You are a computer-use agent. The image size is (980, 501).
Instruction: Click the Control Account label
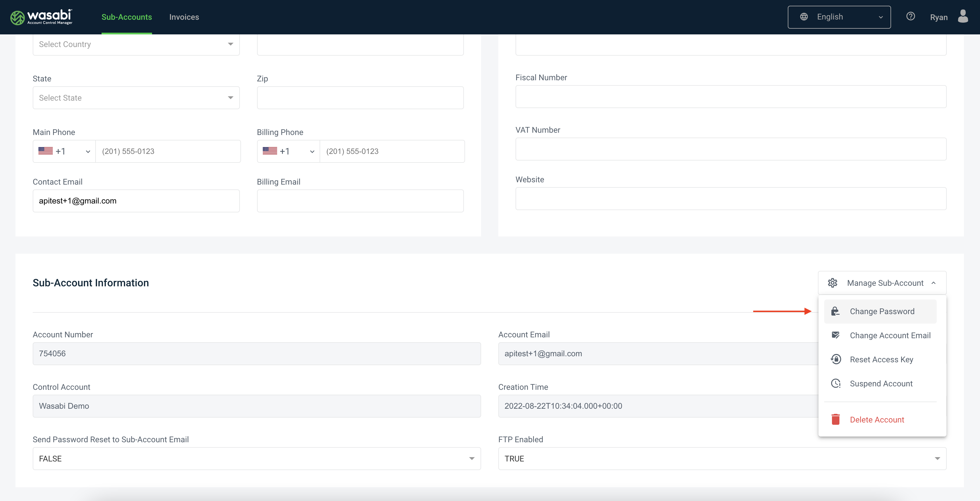click(61, 387)
